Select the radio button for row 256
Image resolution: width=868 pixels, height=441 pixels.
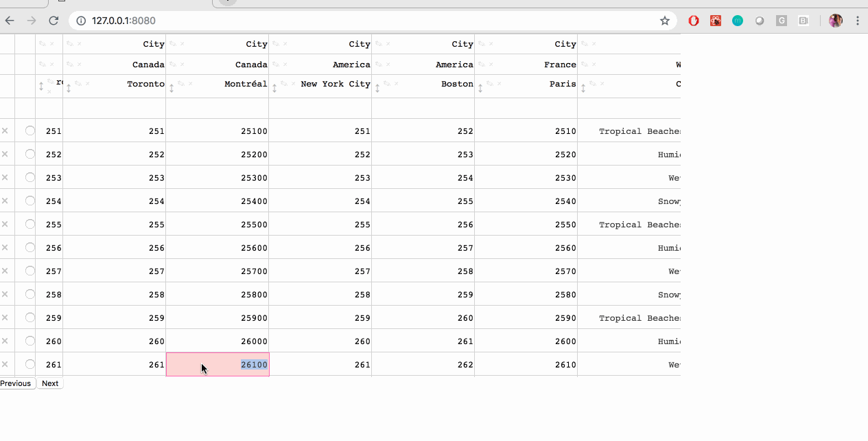tap(30, 247)
